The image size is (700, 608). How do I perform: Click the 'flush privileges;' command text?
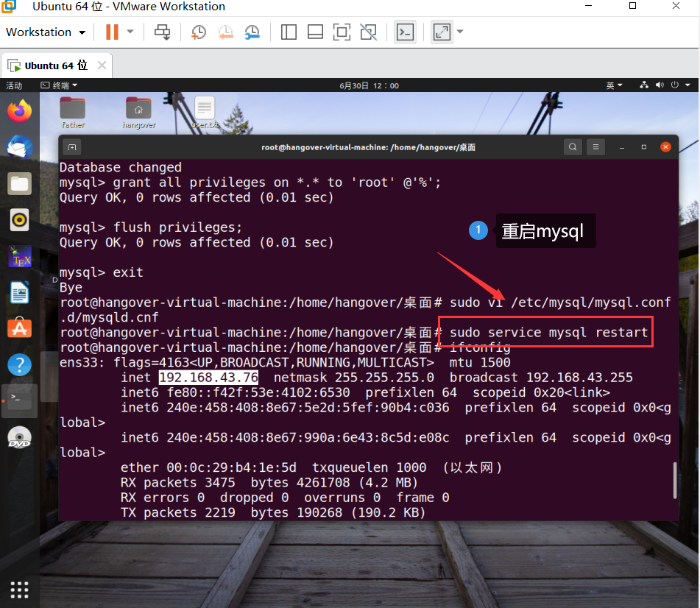tap(177, 227)
